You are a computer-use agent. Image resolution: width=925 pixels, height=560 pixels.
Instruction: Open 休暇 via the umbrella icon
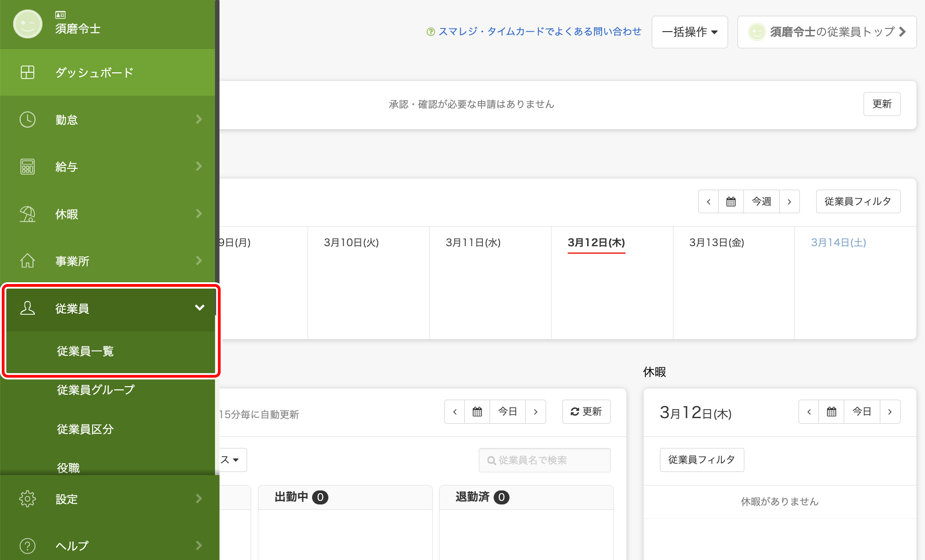pyautogui.click(x=28, y=214)
